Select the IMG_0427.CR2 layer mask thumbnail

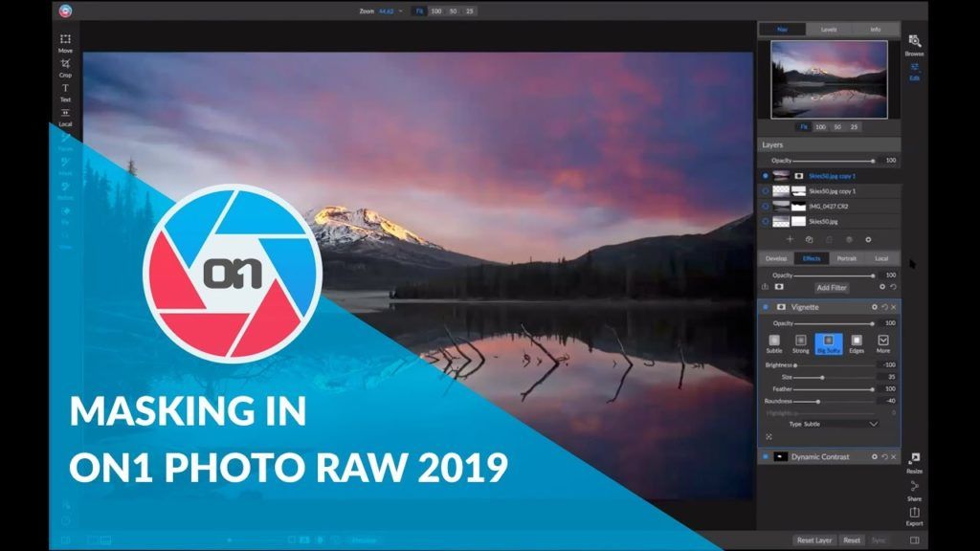pyautogui.click(x=798, y=207)
